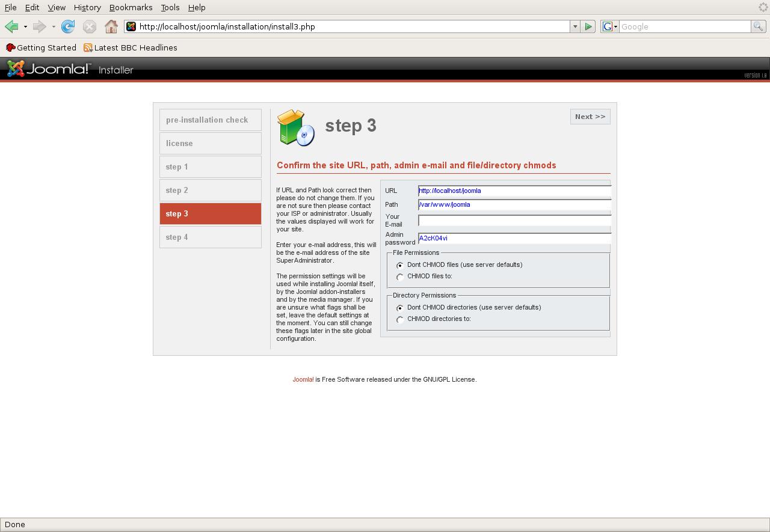770x532 pixels.
Task: Click the 'Confirm the site URL' heading
Action: click(416, 165)
